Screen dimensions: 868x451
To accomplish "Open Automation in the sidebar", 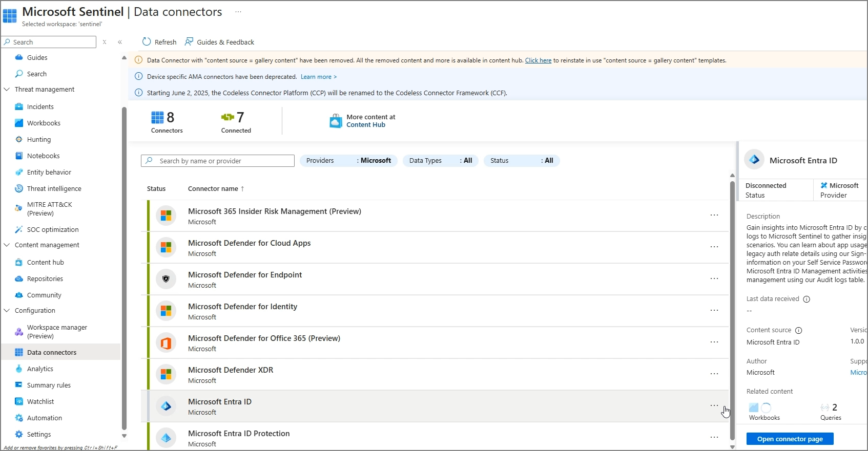I will (45, 418).
